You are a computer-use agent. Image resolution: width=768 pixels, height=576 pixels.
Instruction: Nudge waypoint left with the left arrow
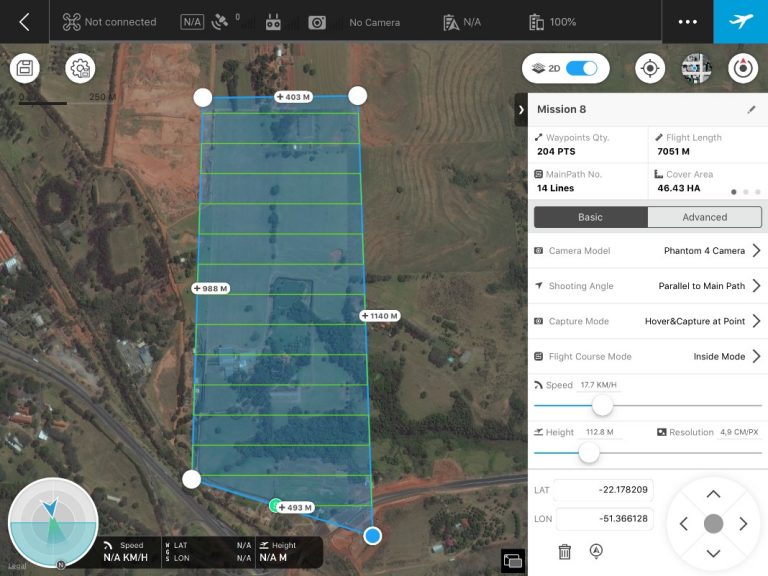[x=684, y=524]
